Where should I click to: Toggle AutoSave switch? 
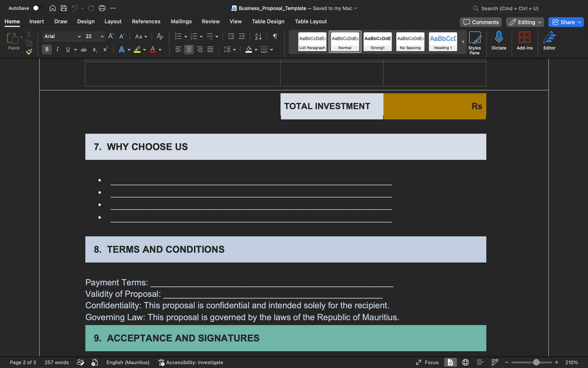38,8
